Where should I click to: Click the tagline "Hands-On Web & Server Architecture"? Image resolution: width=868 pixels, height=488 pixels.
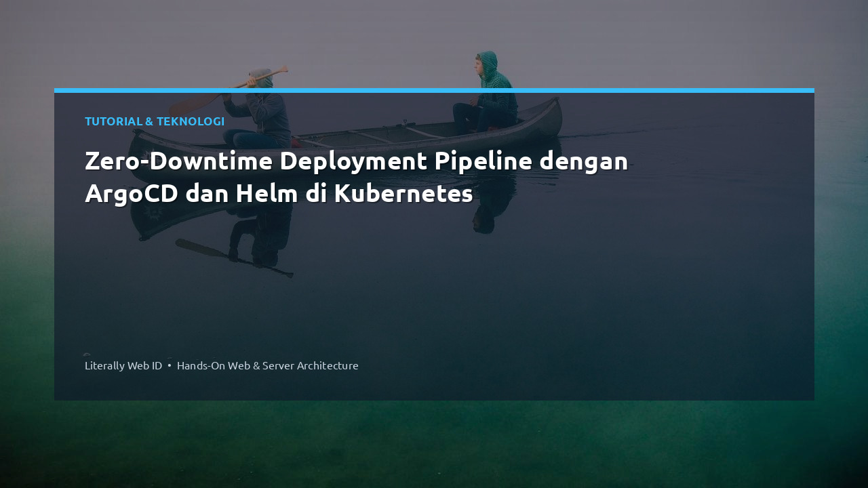coord(268,365)
